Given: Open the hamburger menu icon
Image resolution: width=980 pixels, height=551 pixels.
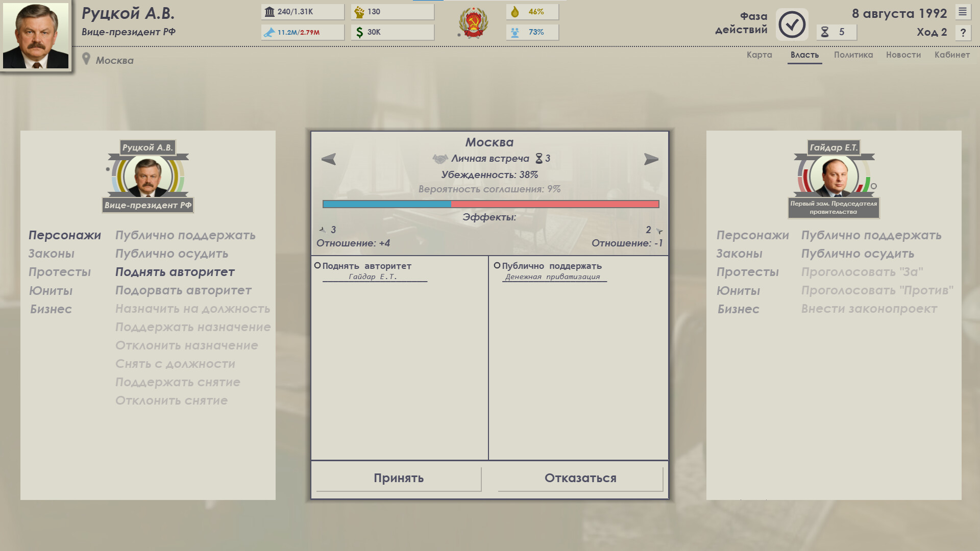Looking at the screenshot, I should [963, 12].
